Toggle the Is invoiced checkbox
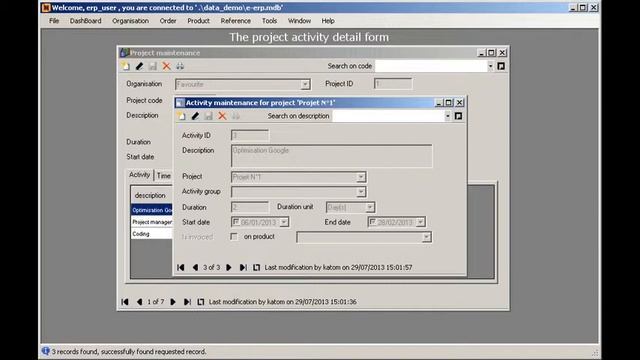Screen dimensions: 640x360 coord(234,237)
